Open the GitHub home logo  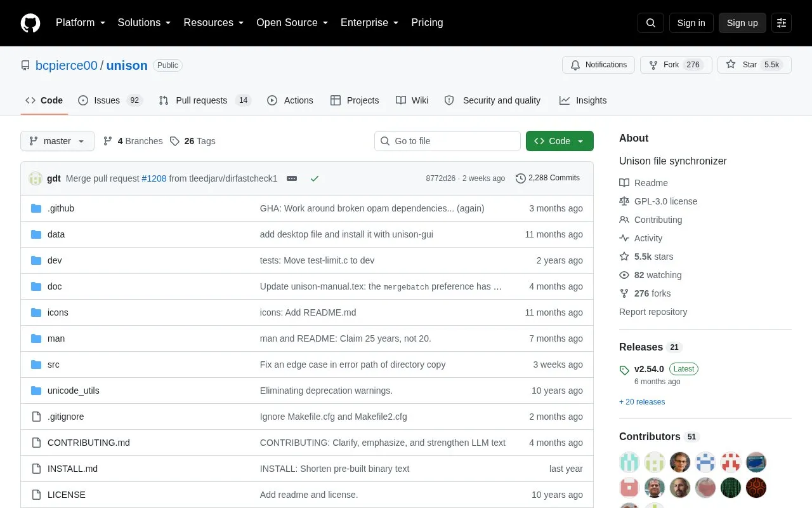pyautogui.click(x=30, y=23)
